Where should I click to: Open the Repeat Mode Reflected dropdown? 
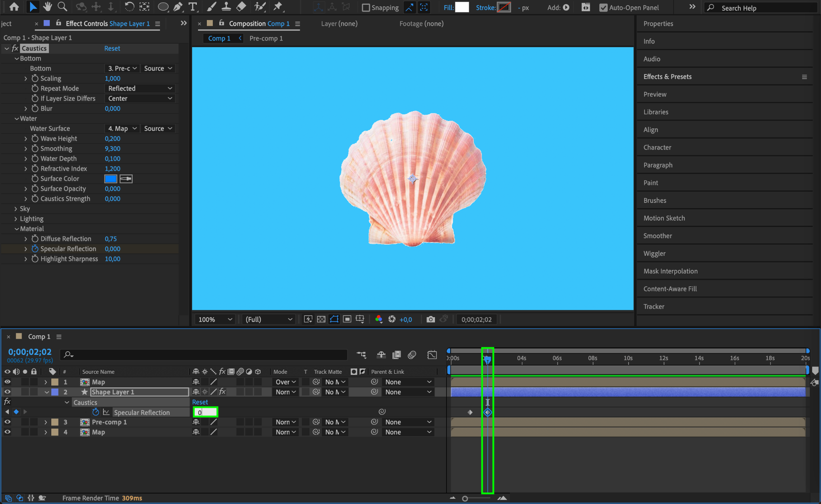coord(140,88)
